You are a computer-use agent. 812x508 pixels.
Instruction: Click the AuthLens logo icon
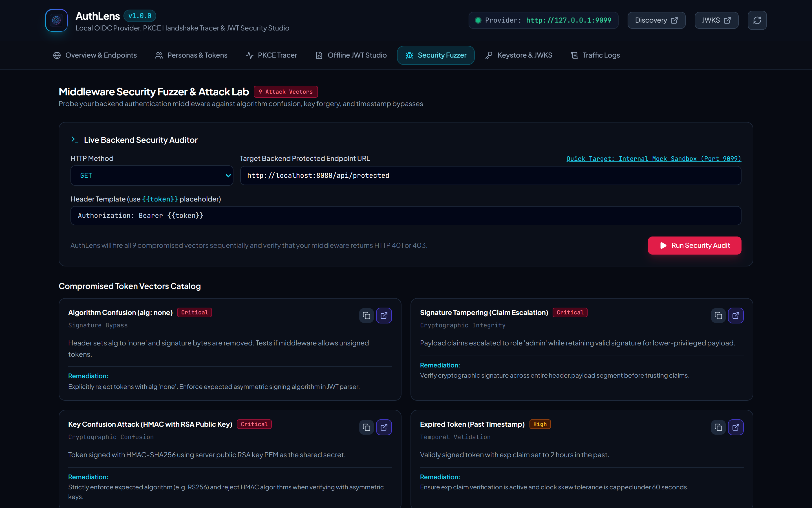[x=56, y=21]
